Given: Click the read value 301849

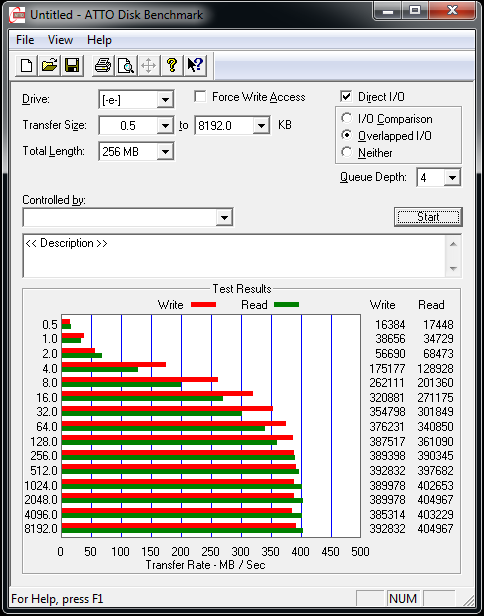Looking at the screenshot, I should (x=435, y=412).
